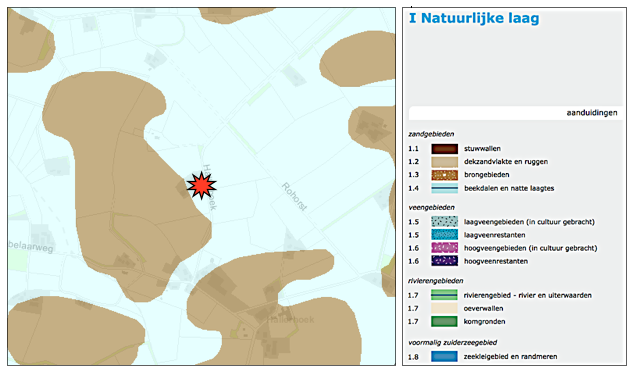
Task: Select the rivier en uiterwaarden swatch
Action: [x=445, y=295]
